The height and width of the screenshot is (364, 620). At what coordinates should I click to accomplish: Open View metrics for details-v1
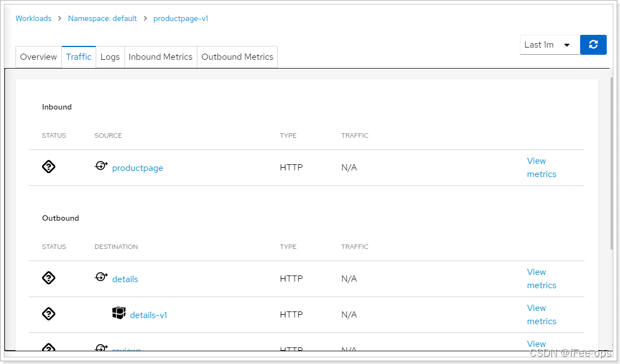[541, 315]
